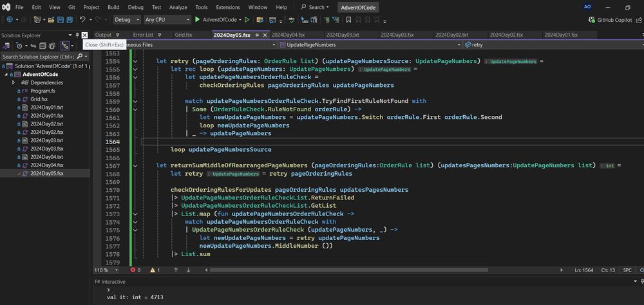Click the warnings count indicator icon
This screenshot has height=305, width=644.
pos(153,270)
